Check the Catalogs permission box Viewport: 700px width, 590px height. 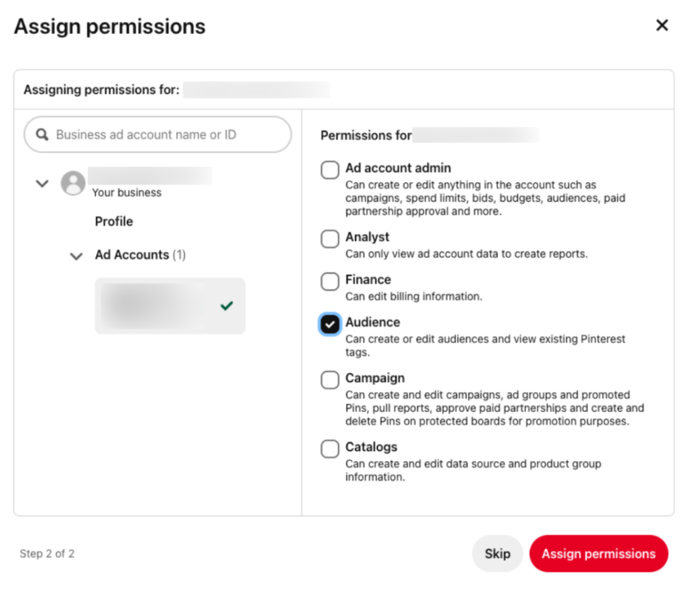tap(330, 449)
